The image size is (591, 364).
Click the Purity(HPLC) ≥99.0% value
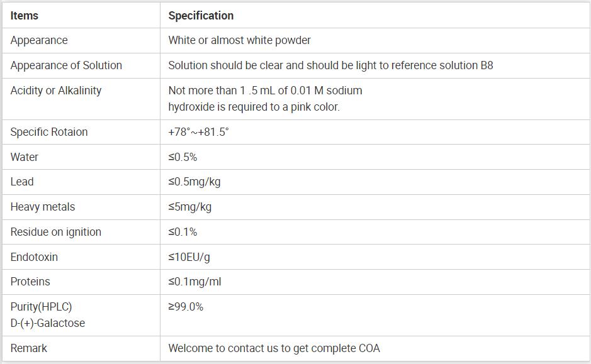(x=186, y=307)
